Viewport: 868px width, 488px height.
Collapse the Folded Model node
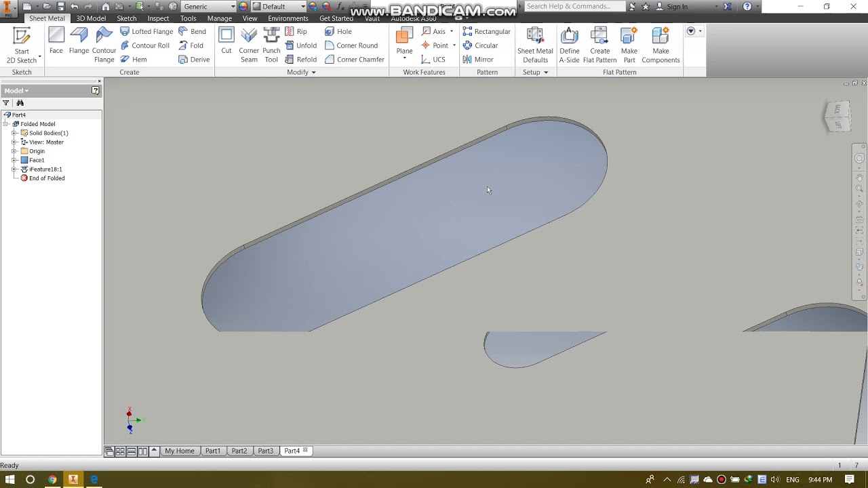(x=6, y=124)
